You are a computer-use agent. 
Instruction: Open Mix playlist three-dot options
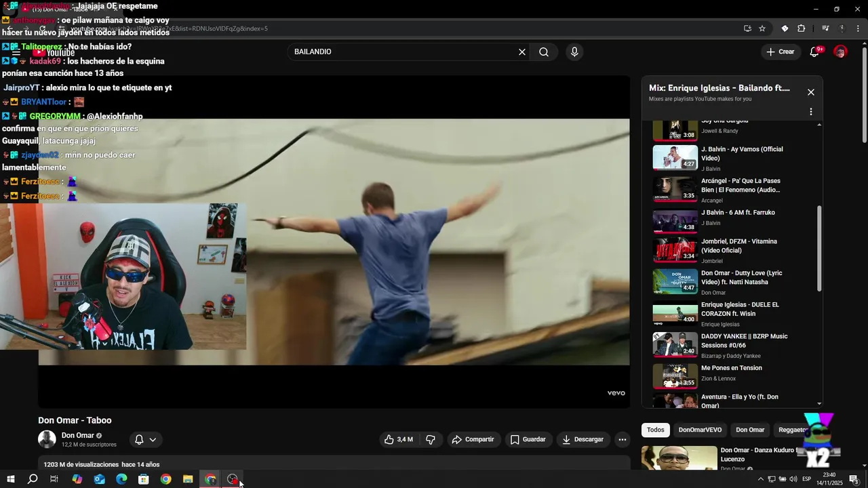pyautogui.click(x=810, y=112)
